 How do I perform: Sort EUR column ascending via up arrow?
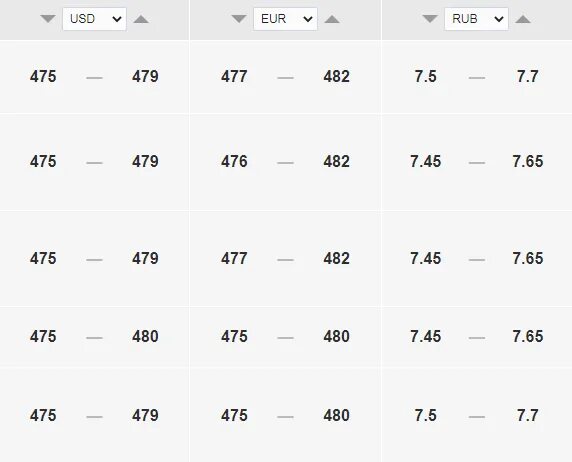[332, 19]
